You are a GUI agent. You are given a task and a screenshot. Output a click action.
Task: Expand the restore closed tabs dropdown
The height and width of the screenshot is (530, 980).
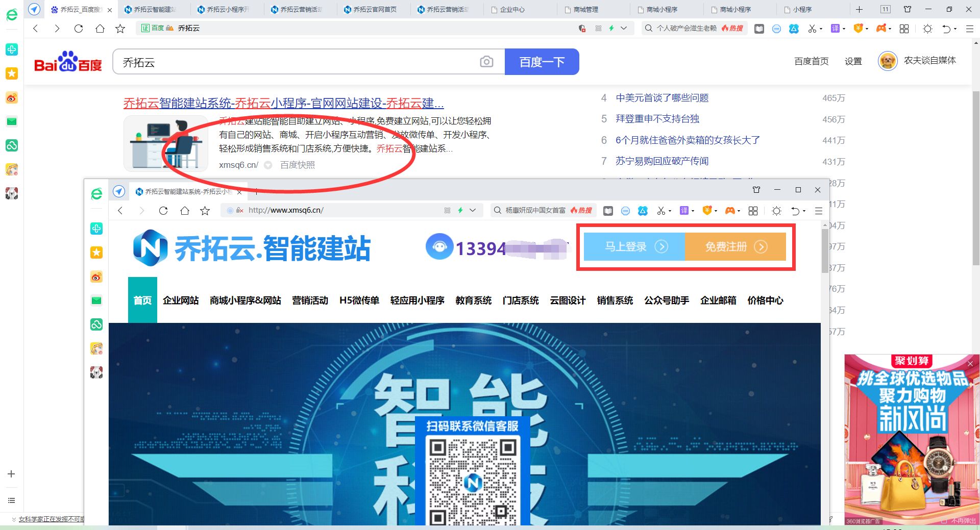tap(955, 29)
